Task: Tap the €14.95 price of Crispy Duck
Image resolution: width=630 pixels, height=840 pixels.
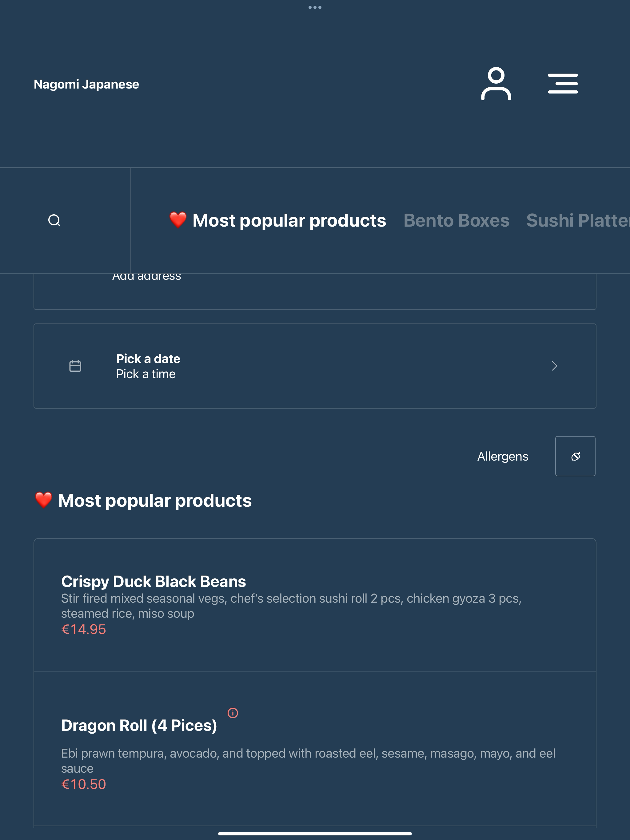Action: 84,630
